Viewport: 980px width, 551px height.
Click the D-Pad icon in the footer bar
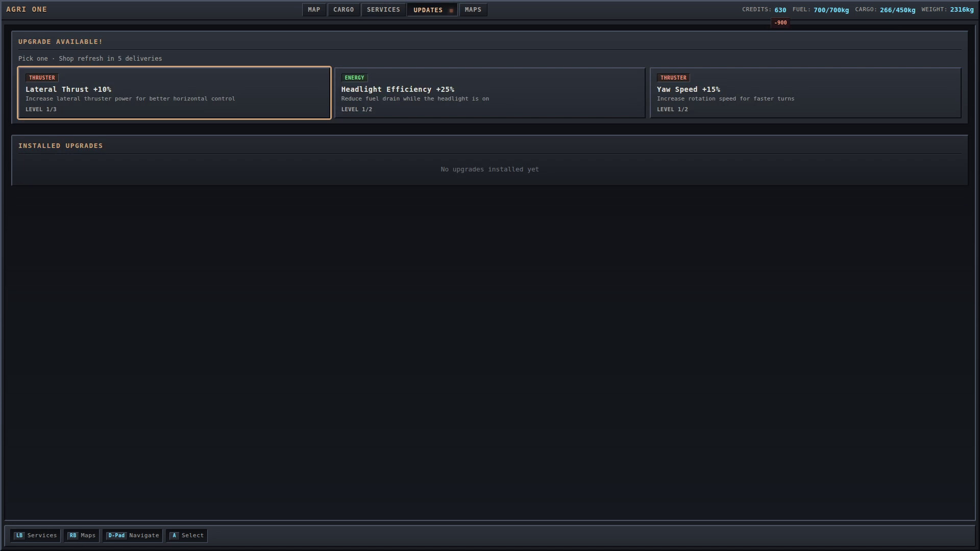click(x=116, y=535)
